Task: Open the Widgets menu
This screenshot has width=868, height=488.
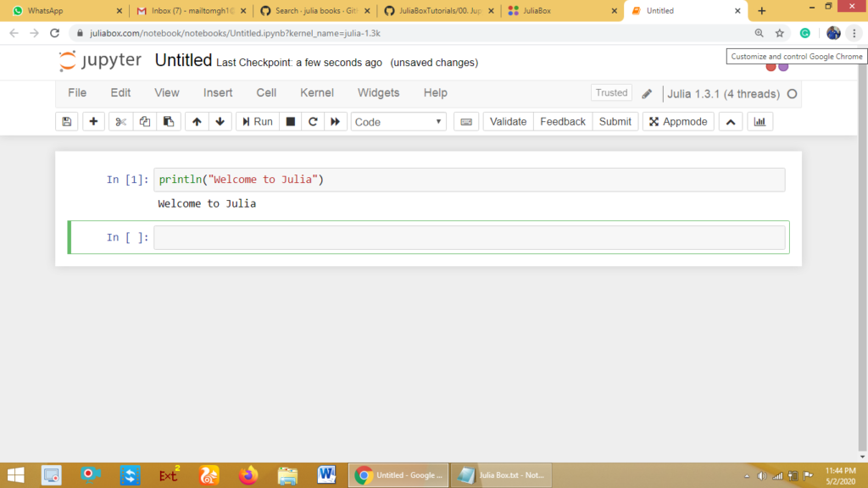Action: (x=379, y=93)
